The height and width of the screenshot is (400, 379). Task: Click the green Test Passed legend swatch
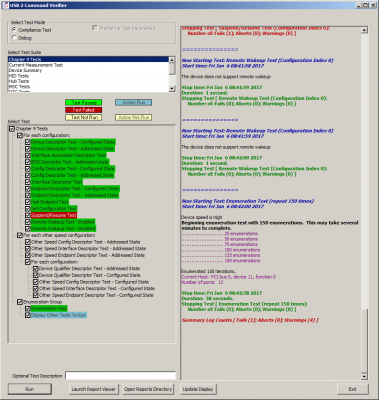84,103
